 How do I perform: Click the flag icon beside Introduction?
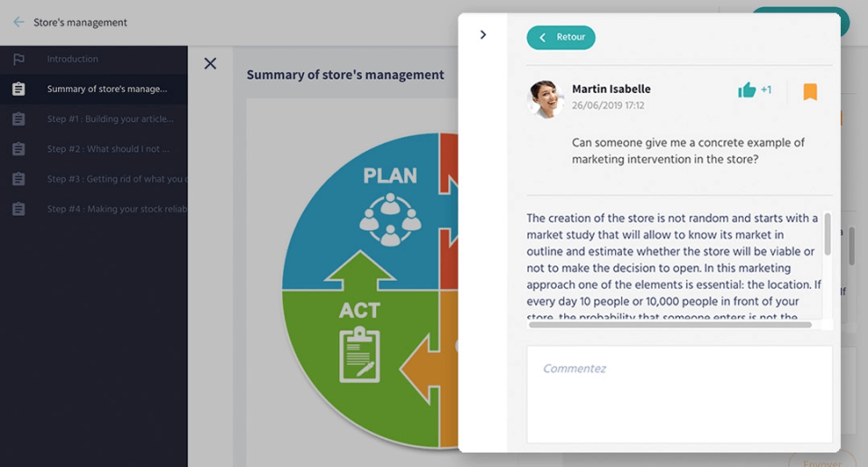(19, 59)
